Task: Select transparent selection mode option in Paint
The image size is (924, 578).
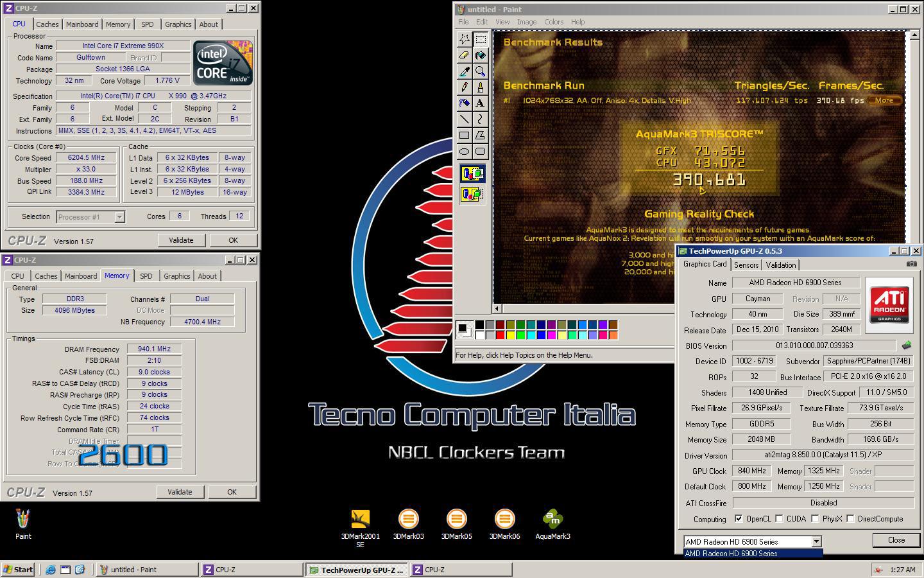Action: pyautogui.click(x=472, y=194)
